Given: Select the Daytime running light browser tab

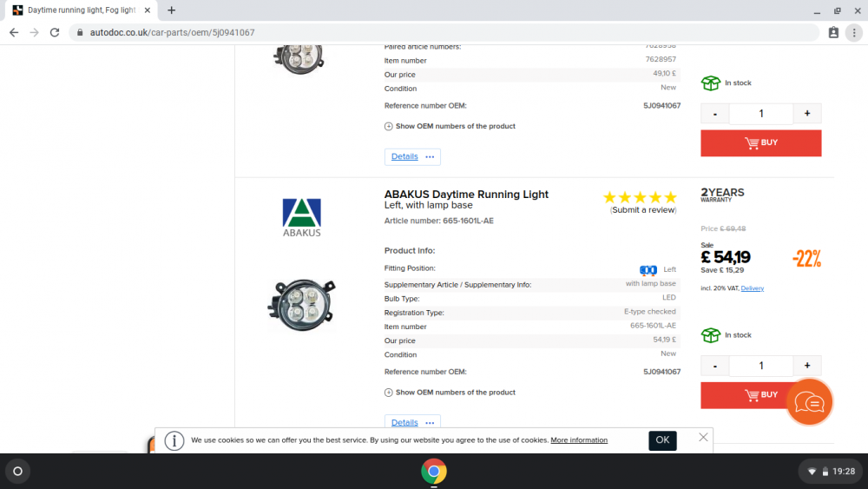Looking at the screenshot, I should (82, 10).
